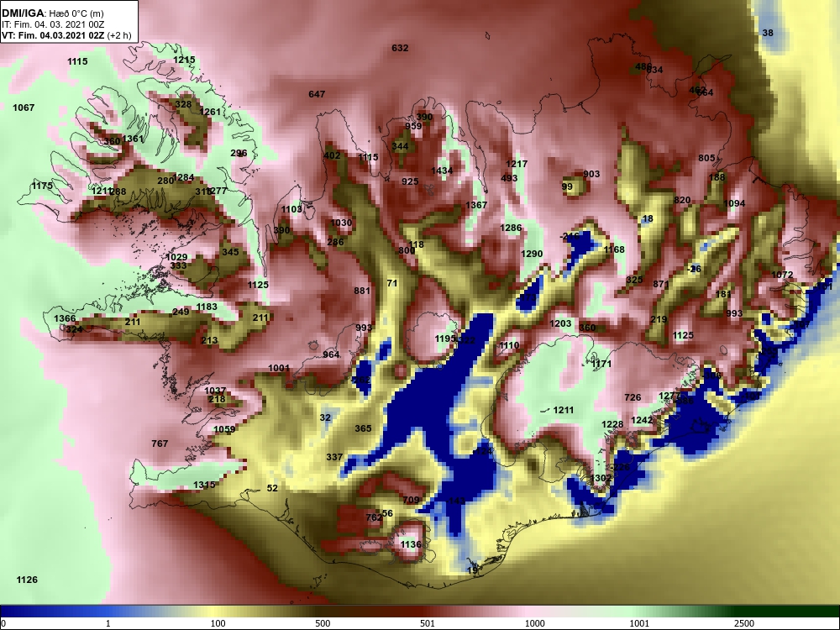Click the map value 365
The width and height of the screenshot is (840, 630).
point(363,428)
